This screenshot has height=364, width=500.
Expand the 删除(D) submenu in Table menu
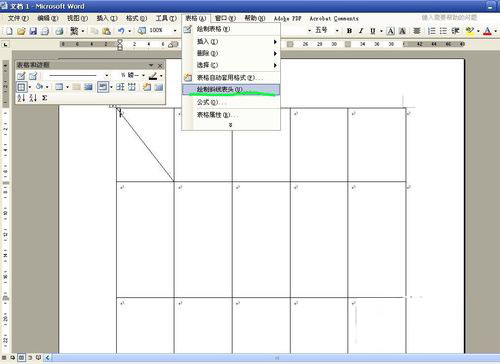275,53
